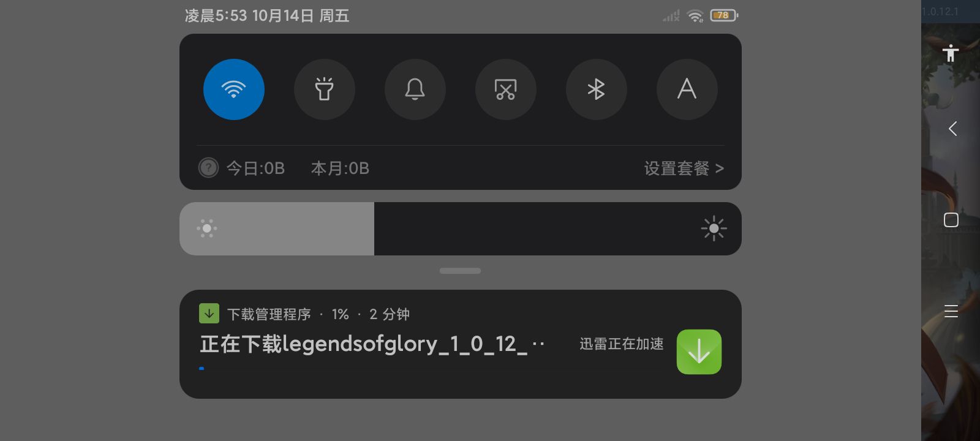Tap the low brightness dim sun icon
Screen dimensions: 980x441
pos(207,228)
